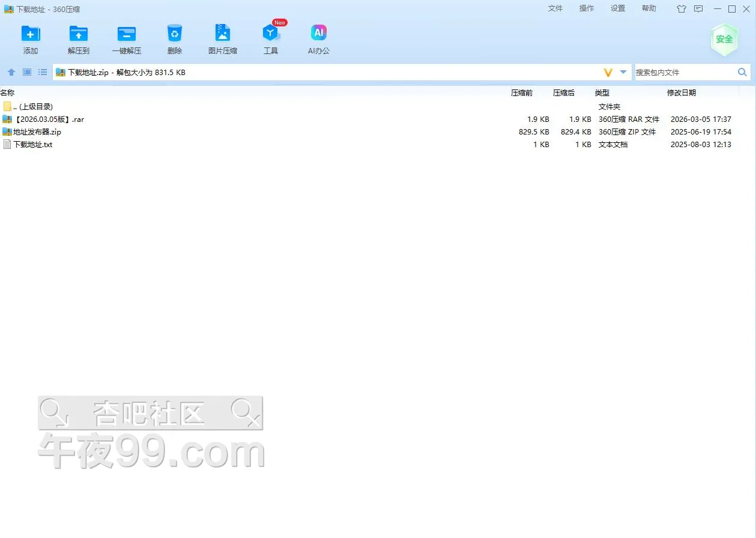Click the 删除 (Delete) trash icon
756x538 pixels.
[x=175, y=34]
